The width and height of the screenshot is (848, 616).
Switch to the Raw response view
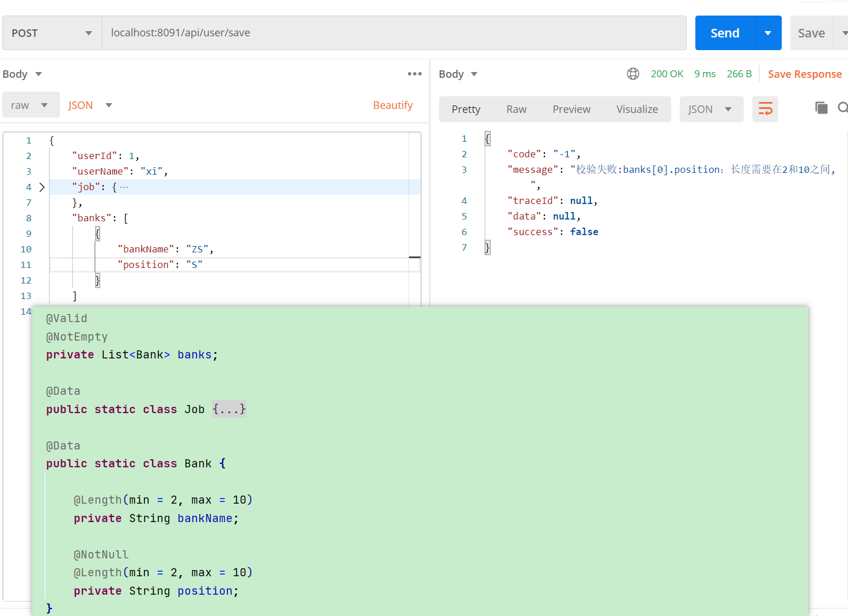click(x=516, y=109)
